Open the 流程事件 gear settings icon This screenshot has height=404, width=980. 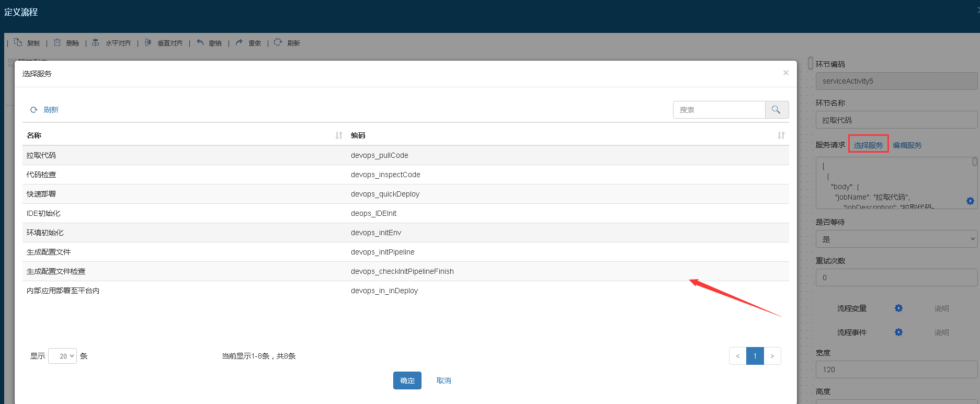click(898, 332)
